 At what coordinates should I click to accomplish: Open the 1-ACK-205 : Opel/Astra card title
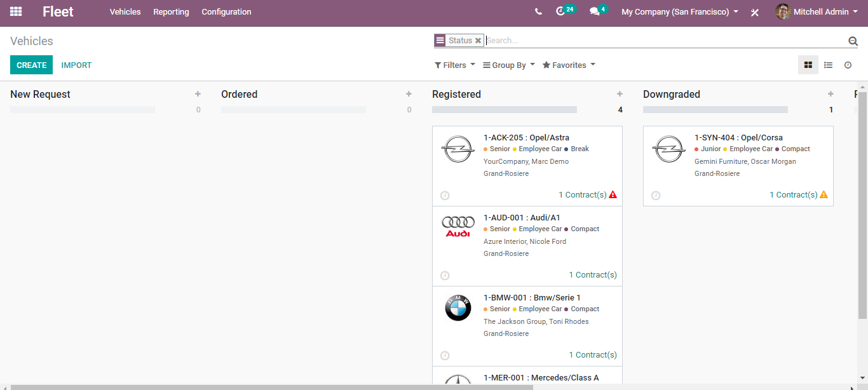point(526,137)
